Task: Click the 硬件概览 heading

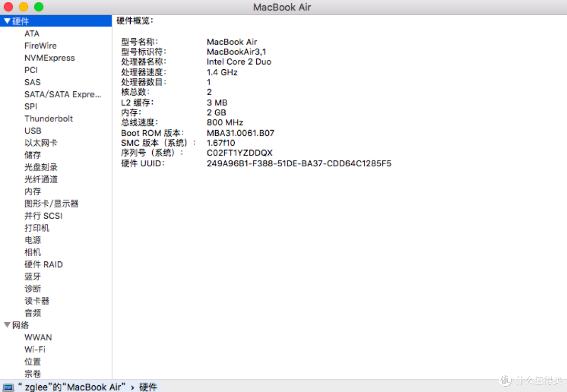Action: (x=134, y=20)
